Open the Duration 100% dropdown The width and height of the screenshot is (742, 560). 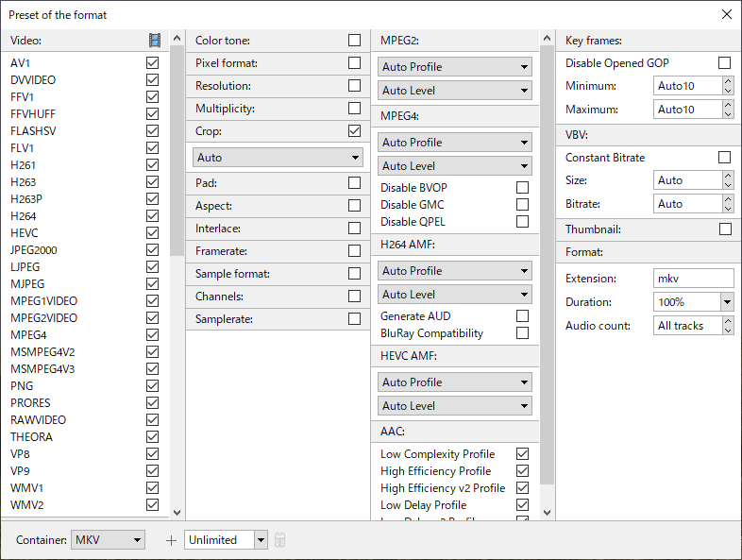click(693, 301)
